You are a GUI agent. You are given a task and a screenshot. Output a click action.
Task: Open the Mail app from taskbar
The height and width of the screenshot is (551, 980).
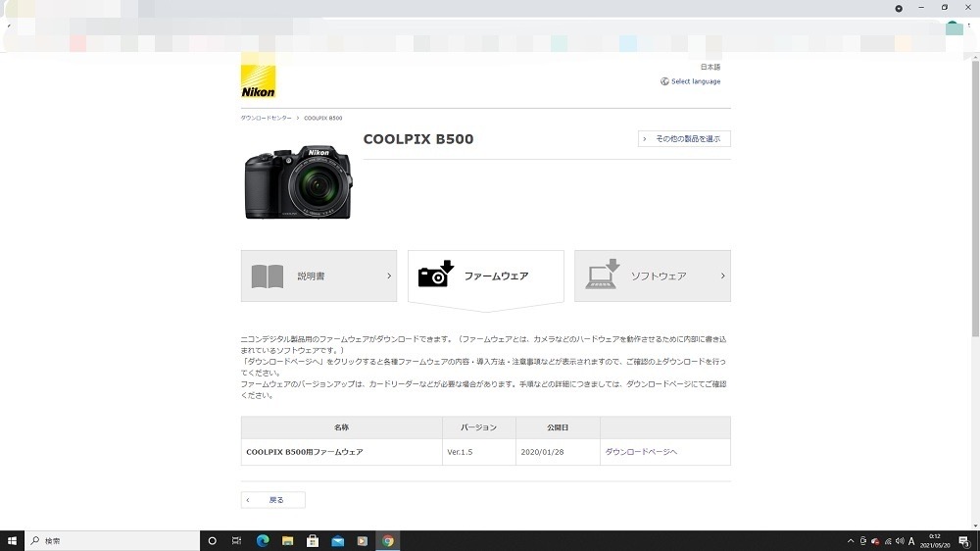point(338,540)
